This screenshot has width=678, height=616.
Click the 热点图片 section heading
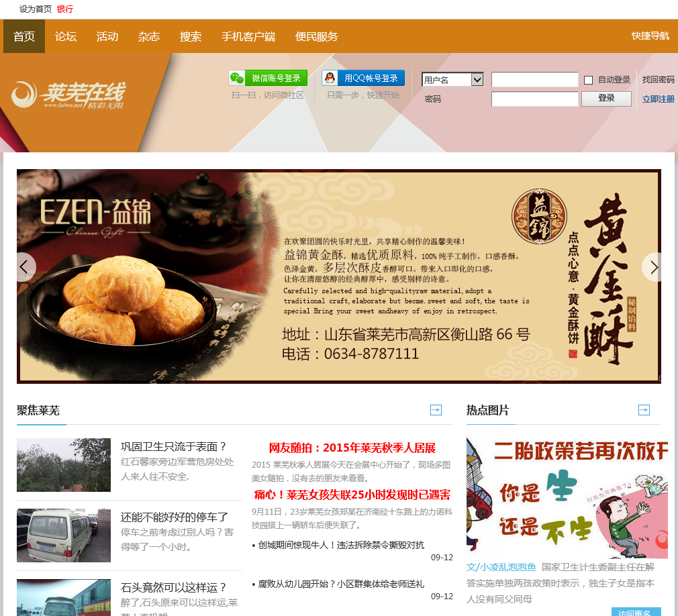tap(488, 410)
